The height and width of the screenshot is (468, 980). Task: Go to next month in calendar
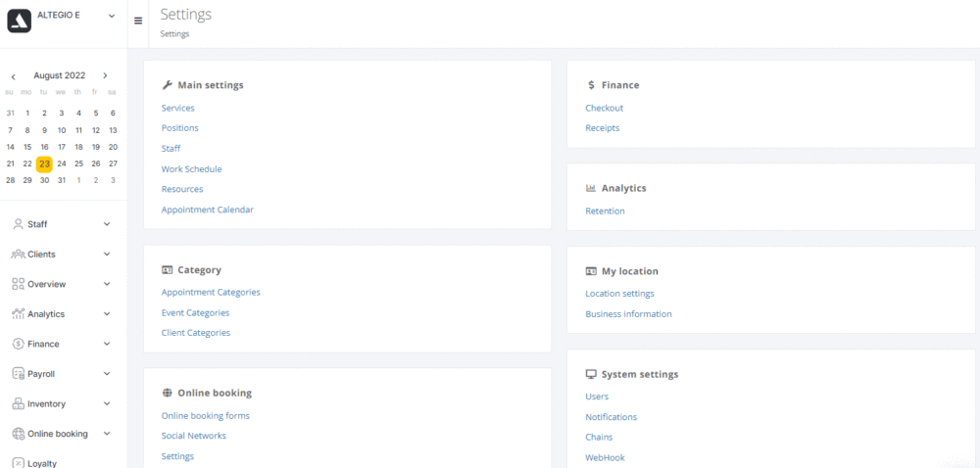(x=105, y=75)
